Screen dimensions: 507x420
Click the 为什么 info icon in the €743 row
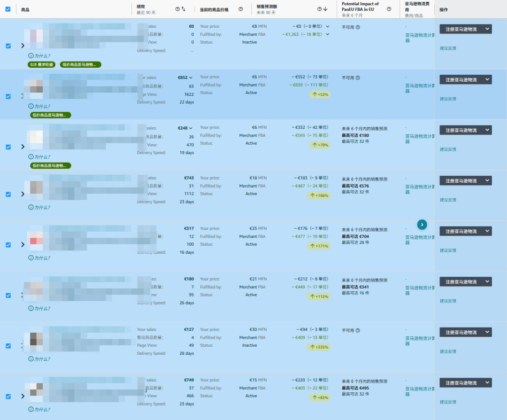(x=31, y=207)
